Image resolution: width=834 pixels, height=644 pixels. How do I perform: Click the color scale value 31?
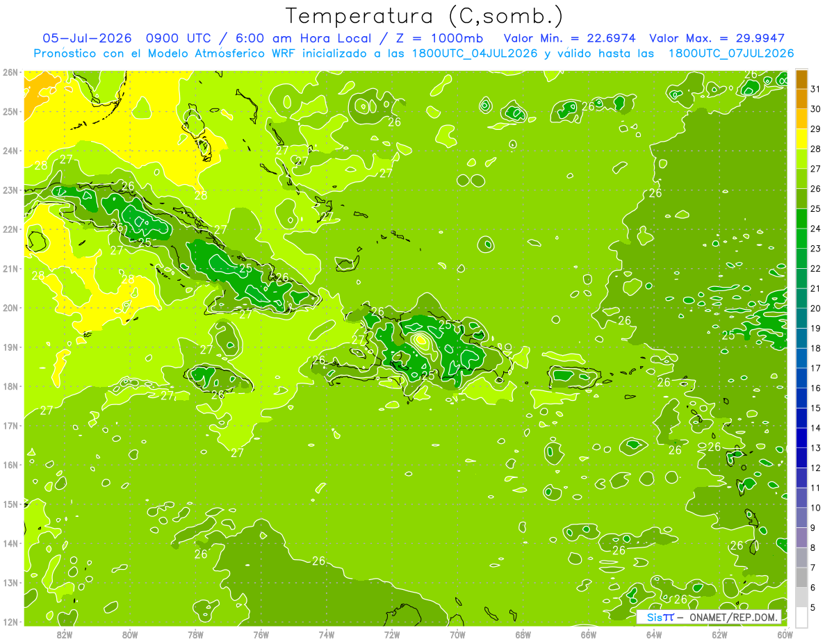[x=816, y=89]
